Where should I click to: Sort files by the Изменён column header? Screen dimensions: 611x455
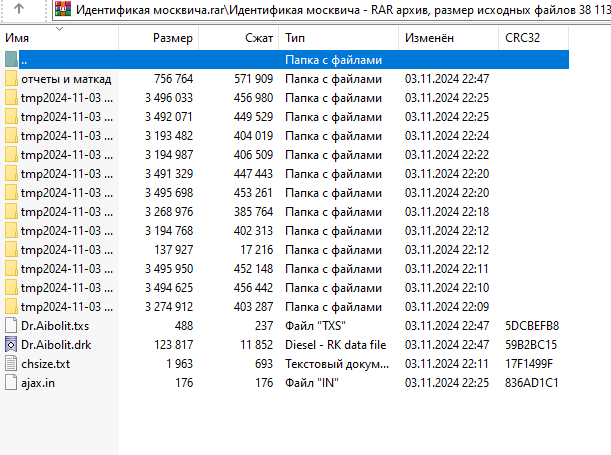[x=449, y=38]
